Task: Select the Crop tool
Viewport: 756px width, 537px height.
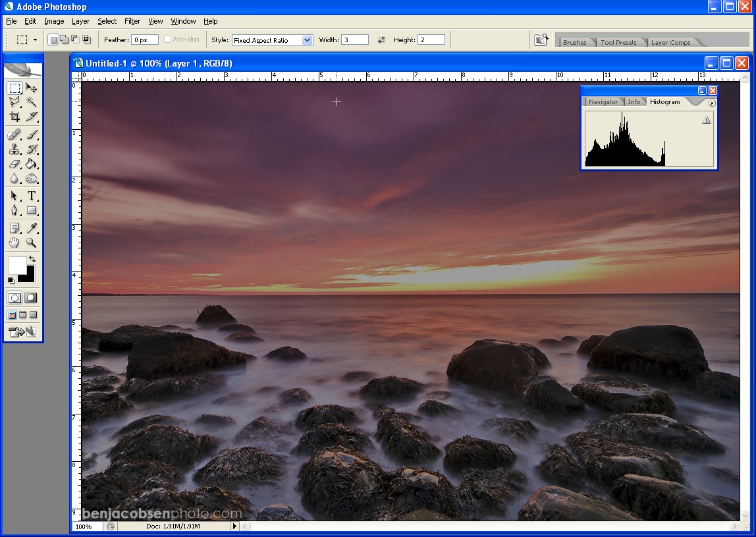Action: (x=14, y=117)
